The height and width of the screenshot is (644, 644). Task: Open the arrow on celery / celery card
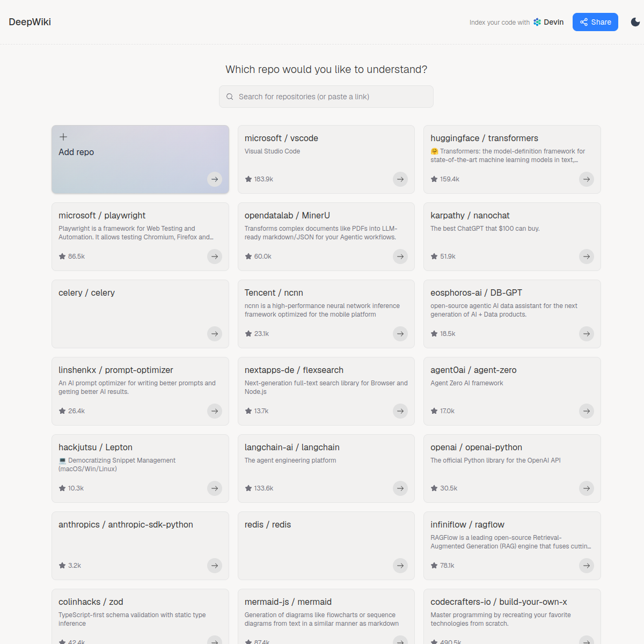(x=215, y=334)
